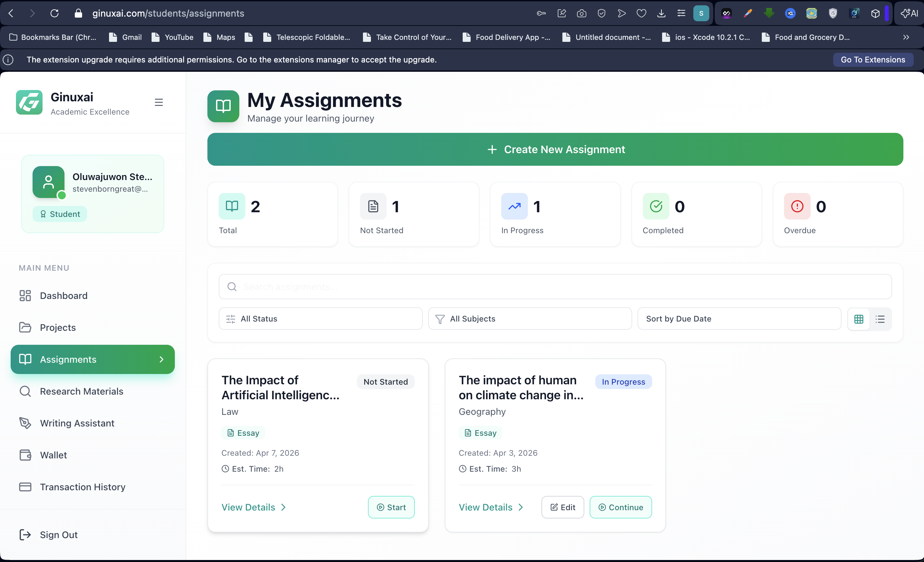The width and height of the screenshot is (924, 562).
Task: Click the Ginuxai logo icon
Action: pos(29,102)
